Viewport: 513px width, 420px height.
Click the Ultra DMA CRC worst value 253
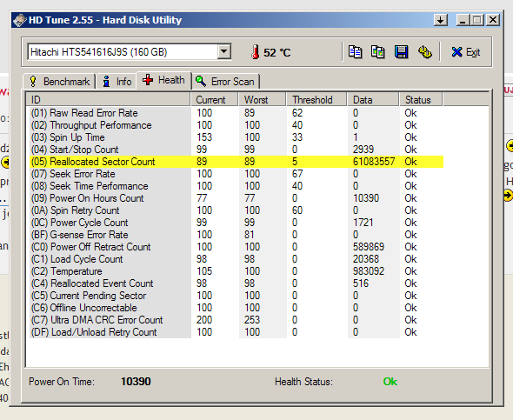click(252, 320)
